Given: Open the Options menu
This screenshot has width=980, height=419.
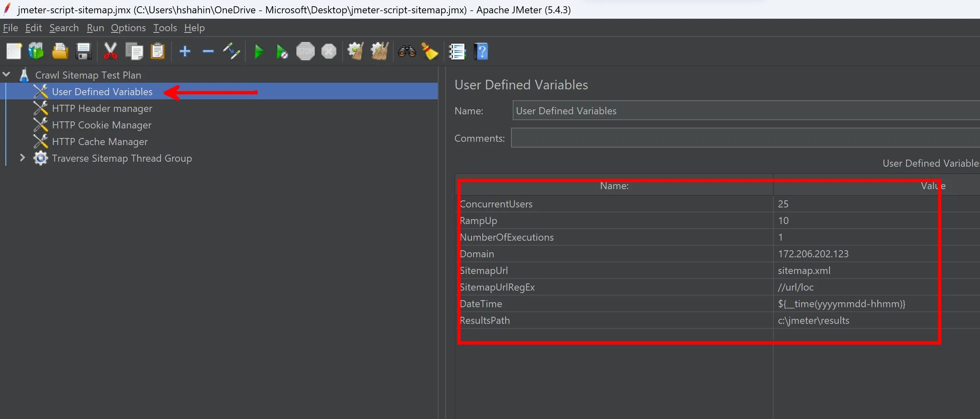Looking at the screenshot, I should pyautogui.click(x=128, y=28).
